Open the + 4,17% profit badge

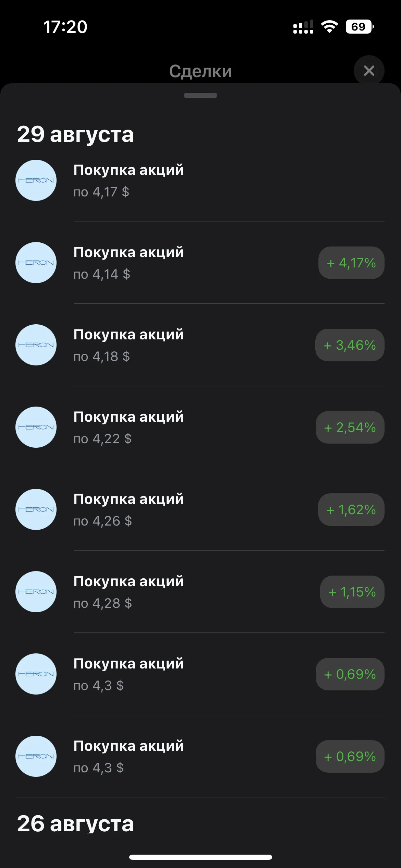coord(351,263)
